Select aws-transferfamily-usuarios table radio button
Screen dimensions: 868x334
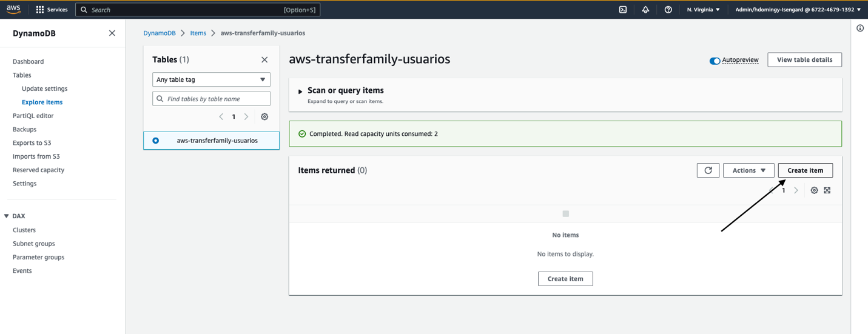point(156,141)
